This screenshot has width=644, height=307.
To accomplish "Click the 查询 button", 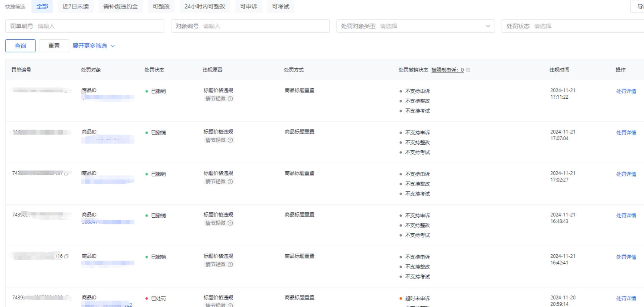I will point(21,46).
